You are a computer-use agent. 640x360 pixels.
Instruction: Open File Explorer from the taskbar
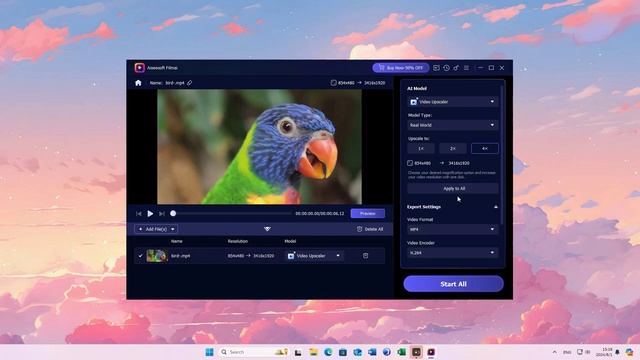click(313, 352)
